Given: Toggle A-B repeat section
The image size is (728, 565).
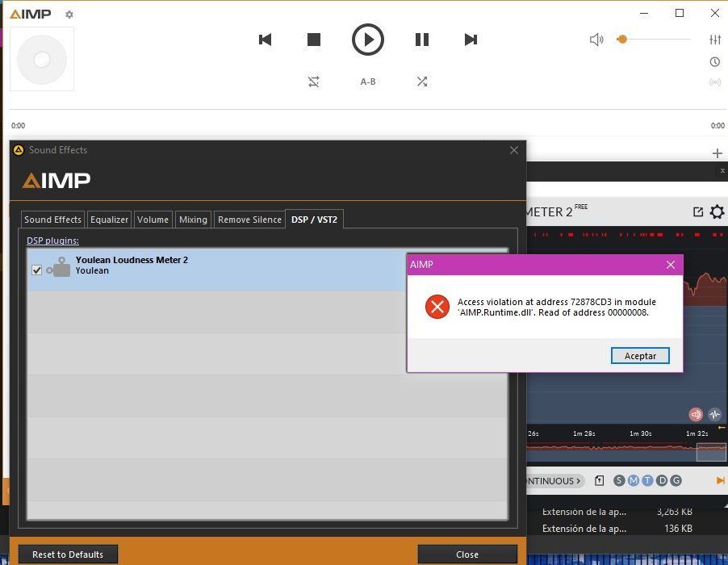Looking at the screenshot, I should pos(368,82).
